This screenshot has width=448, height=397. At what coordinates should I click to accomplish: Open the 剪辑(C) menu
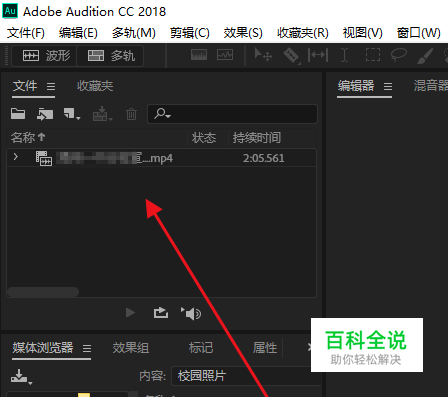pos(190,33)
